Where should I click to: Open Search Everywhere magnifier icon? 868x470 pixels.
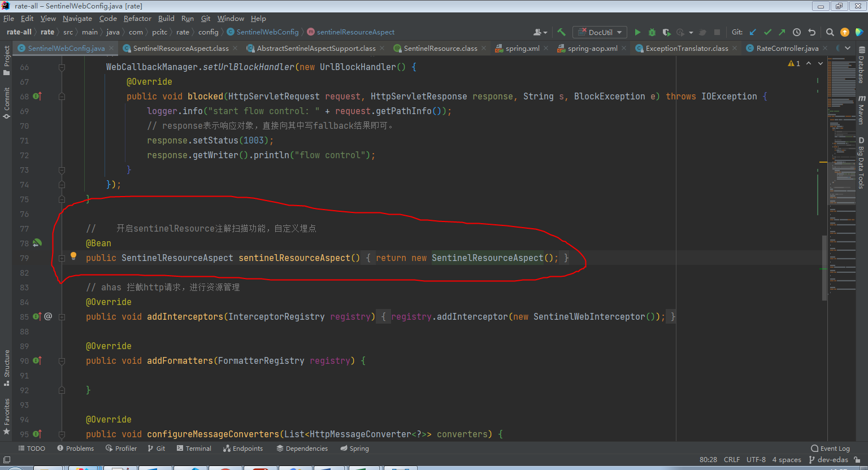pos(830,32)
